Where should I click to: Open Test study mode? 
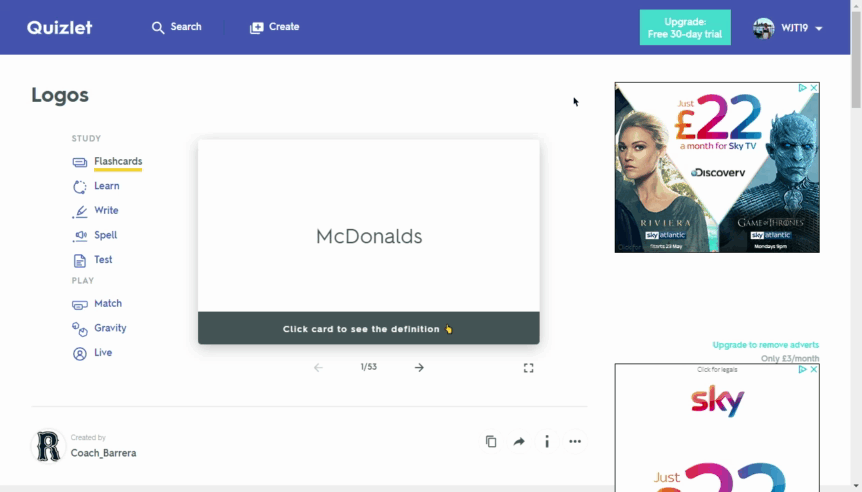tap(103, 259)
